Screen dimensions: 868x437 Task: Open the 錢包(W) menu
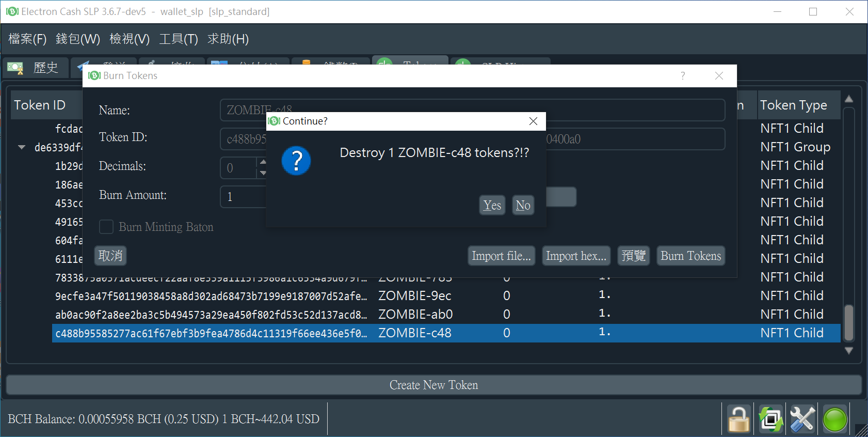(78, 39)
